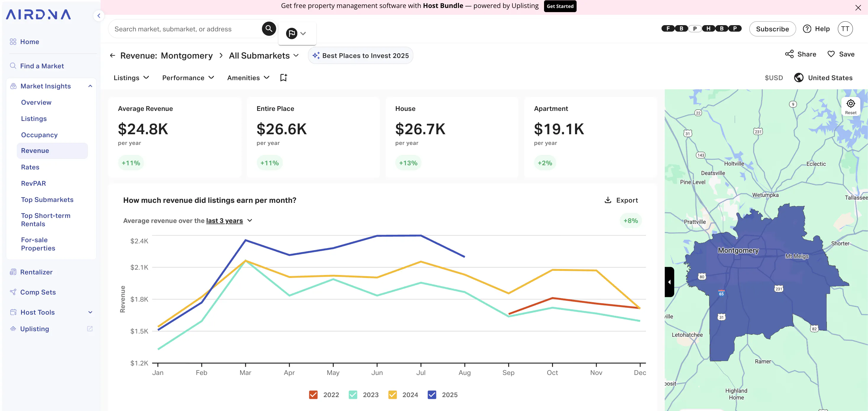The image size is (868, 411).
Task: Uncheck the 2023 series checkbox
Action: (353, 394)
